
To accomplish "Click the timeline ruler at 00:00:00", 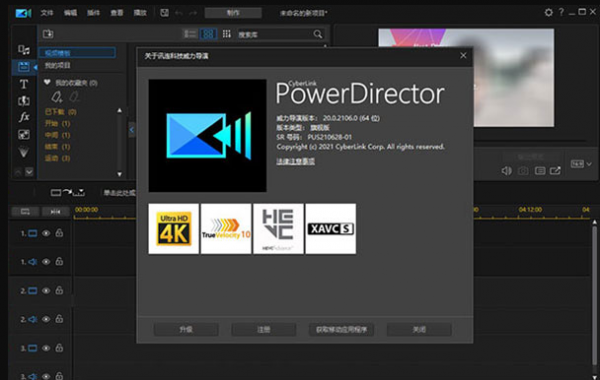I will pyautogui.click(x=86, y=210).
